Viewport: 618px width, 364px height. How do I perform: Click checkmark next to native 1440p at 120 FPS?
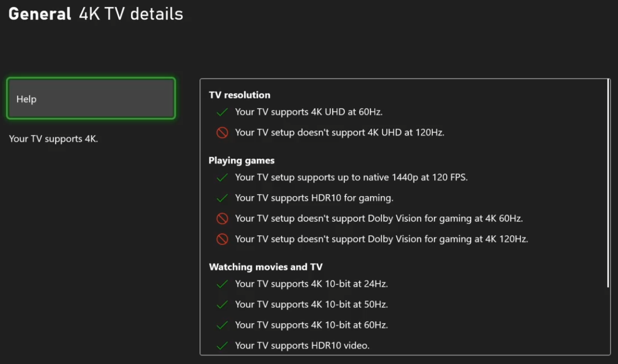point(222,178)
